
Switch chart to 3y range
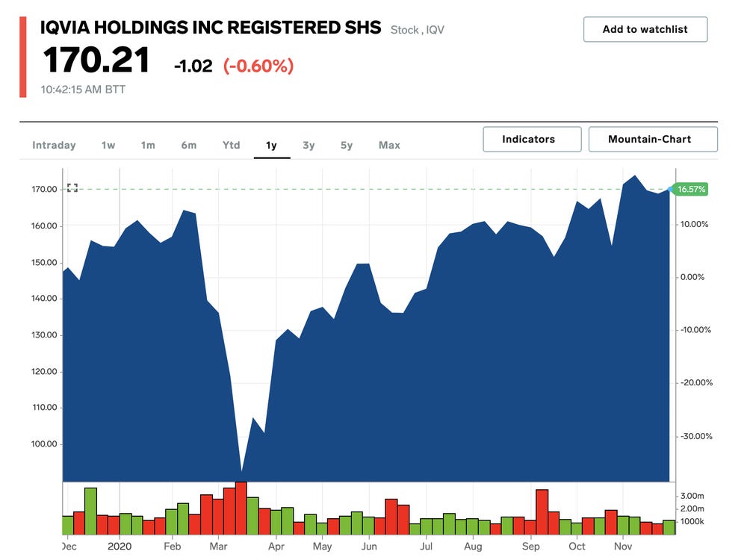[x=309, y=146]
